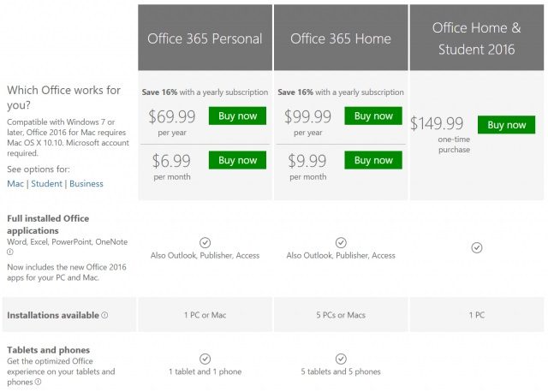
Task: Click the Office 365 Personal applications checkmark icon
Action: [x=205, y=243]
